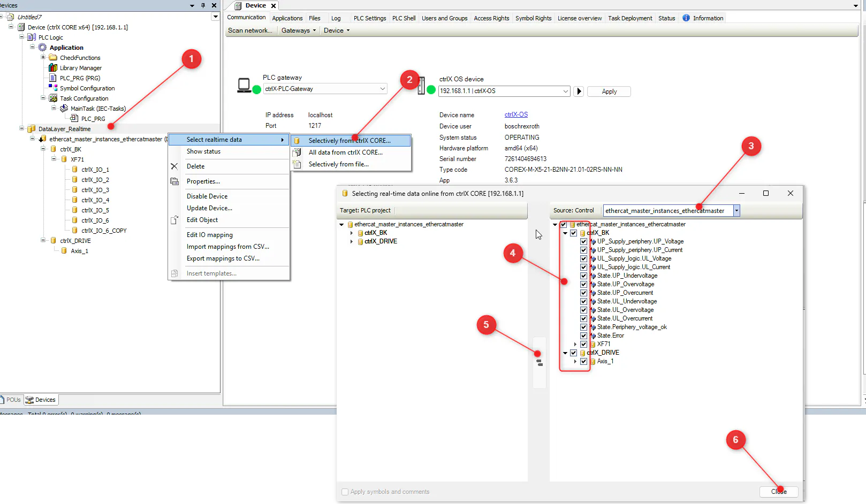
Task: Click the Library Manager icon in device tree
Action: pyautogui.click(x=53, y=67)
